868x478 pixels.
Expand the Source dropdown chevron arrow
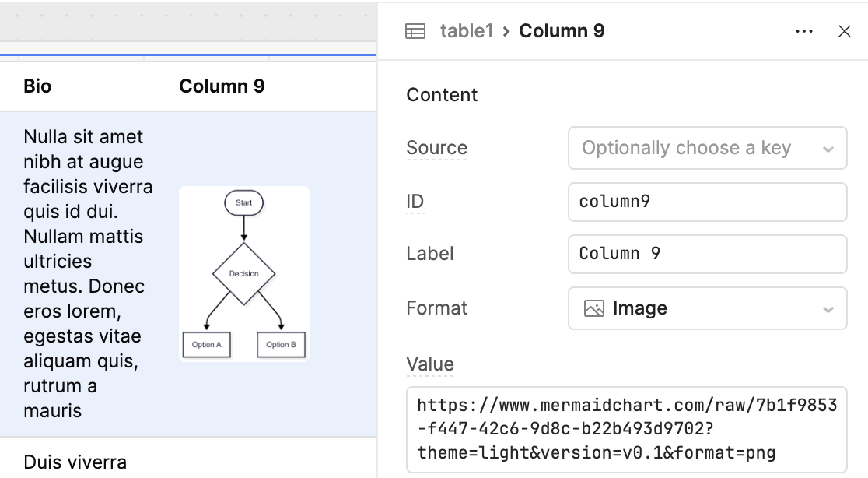click(828, 149)
